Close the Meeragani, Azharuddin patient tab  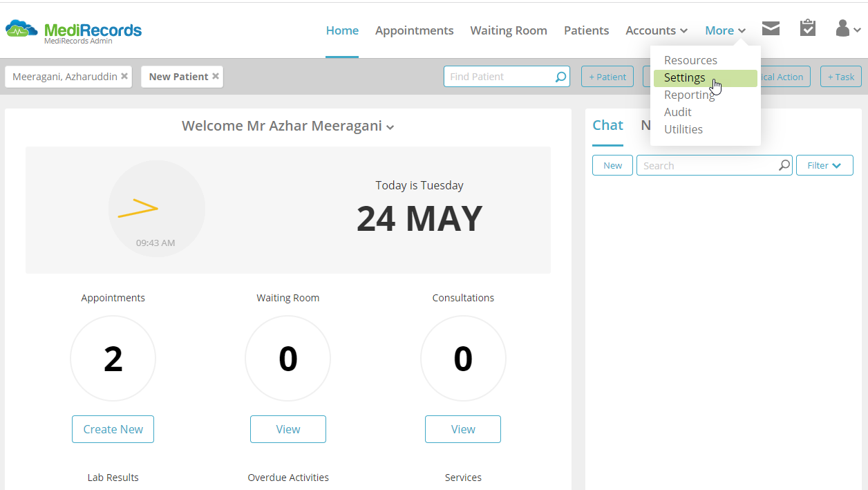[124, 76]
